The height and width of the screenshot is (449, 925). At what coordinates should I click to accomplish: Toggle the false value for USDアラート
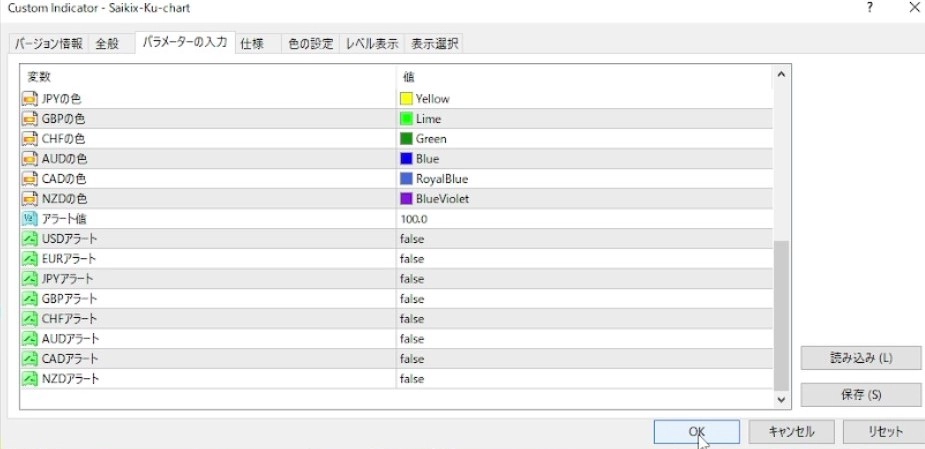[412, 239]
